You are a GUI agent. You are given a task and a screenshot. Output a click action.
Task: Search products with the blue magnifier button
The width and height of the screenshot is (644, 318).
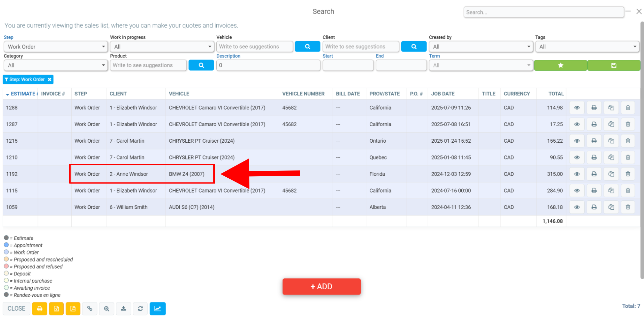point(201,65)
